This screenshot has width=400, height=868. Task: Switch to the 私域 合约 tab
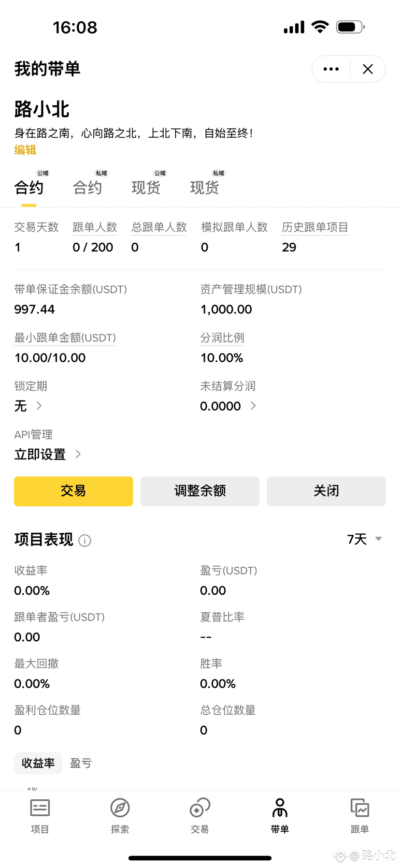(x=88, y=187)
